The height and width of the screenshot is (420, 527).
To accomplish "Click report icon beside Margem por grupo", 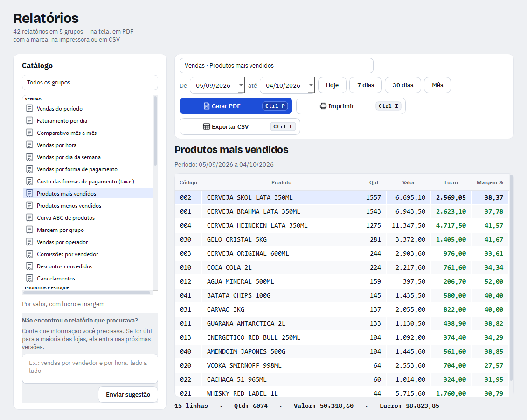I will pyautogui.click(x=29, y=230).
